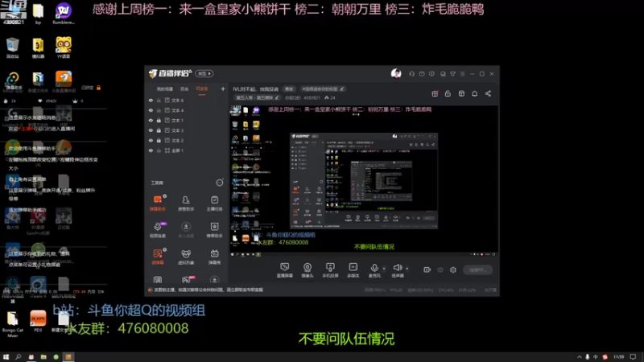
Task: Open File Explorer from the taskbar
Action: click(43, 357)
